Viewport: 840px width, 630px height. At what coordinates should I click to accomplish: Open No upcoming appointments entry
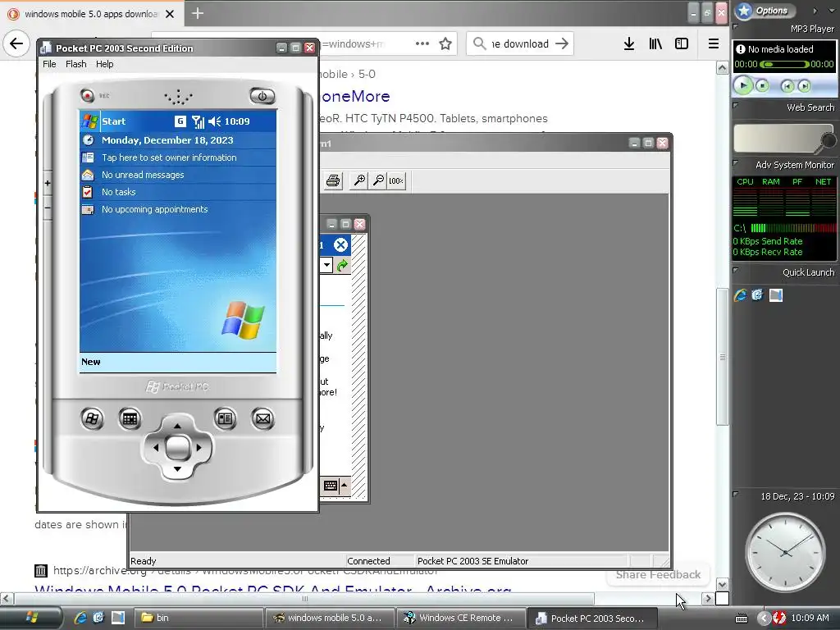[178, 209]
